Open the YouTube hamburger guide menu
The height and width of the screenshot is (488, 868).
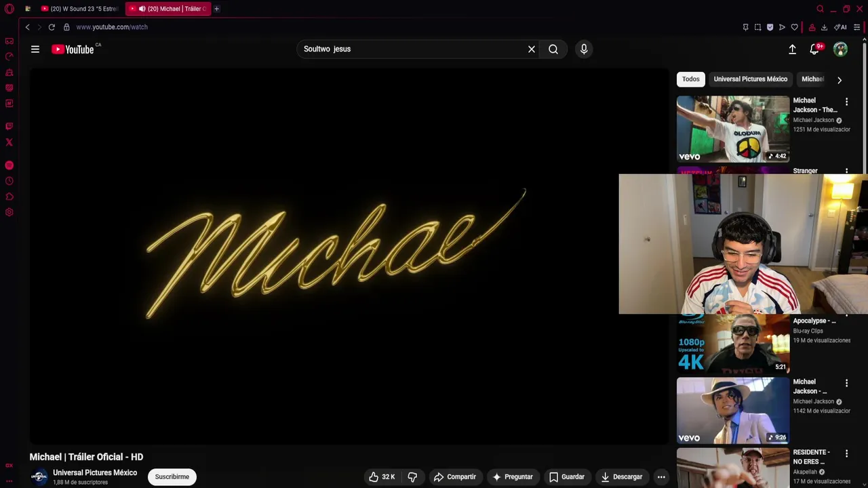pyautogui.click(x=35, y=49)
